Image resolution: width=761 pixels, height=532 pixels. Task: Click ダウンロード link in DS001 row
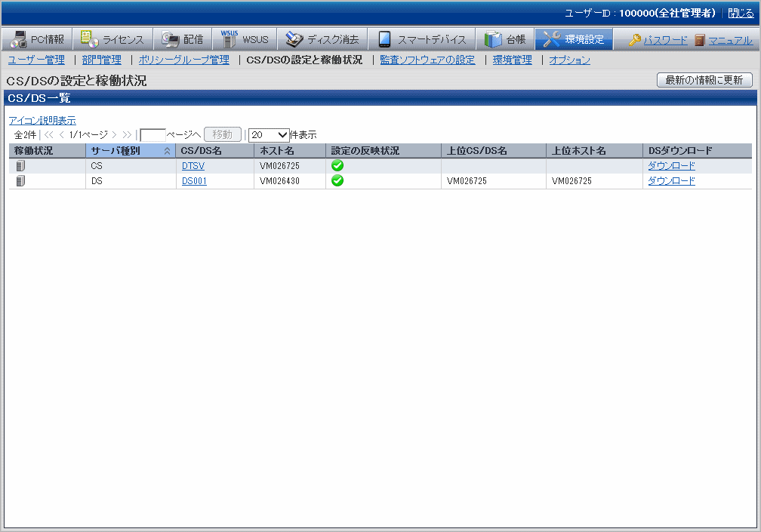click(672, 181)
